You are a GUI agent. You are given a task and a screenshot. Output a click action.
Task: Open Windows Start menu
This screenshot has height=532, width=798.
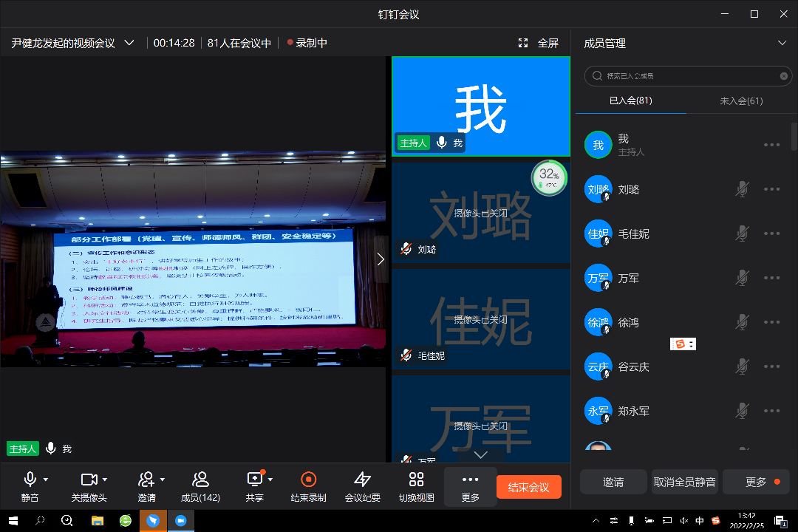(x=13, y=521)
